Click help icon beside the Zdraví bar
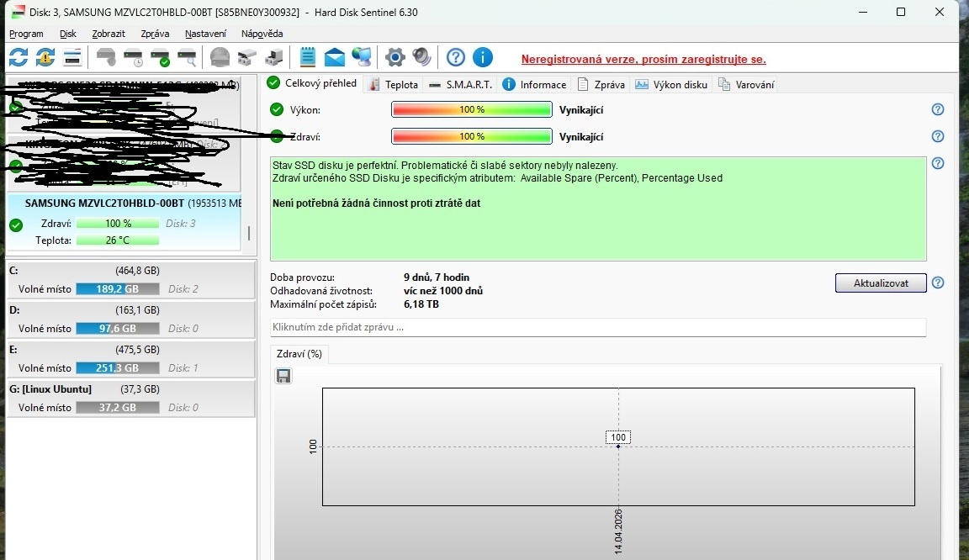The image size is (969, 560). pos(938,136)
